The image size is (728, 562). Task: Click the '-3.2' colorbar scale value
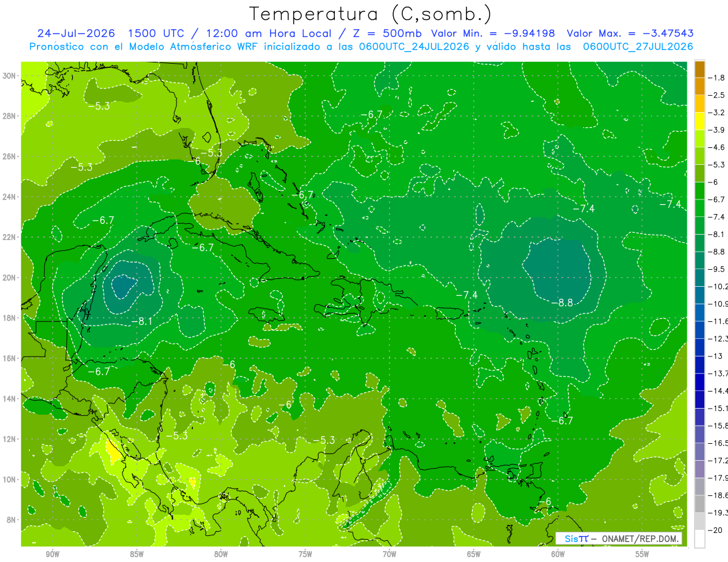(717, 112)
